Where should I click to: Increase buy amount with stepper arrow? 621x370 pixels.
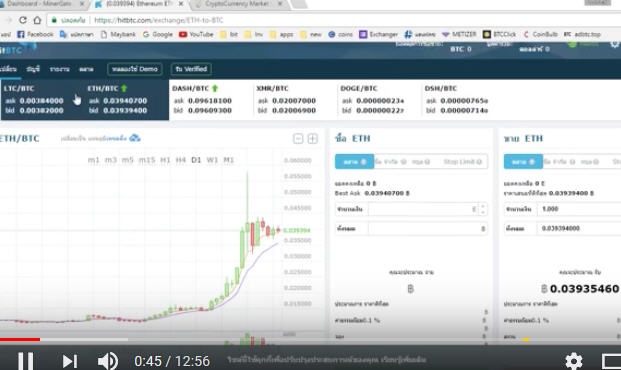click(482, 206)
